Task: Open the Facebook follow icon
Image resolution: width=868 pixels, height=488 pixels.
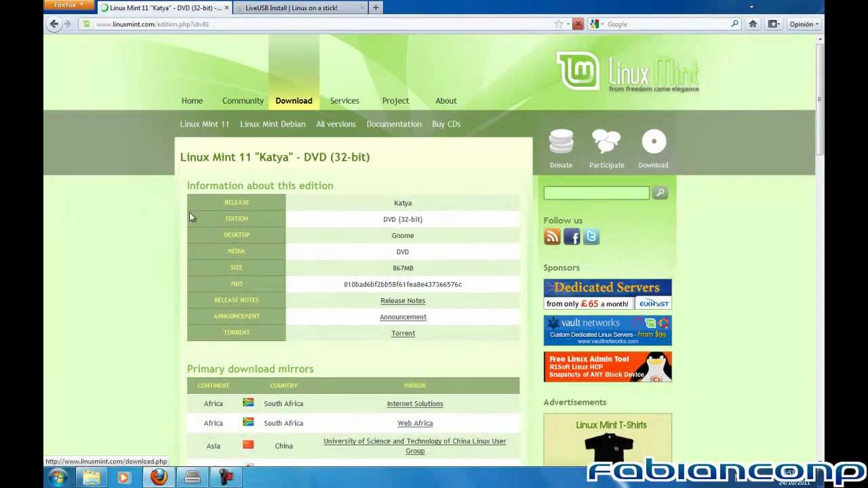Action: (572, 237)
